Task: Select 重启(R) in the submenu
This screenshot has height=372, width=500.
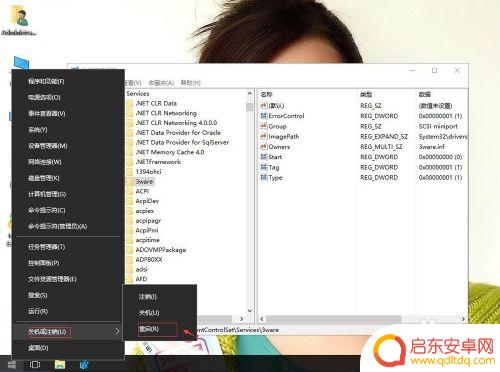Action: click(x=160, y=329)
